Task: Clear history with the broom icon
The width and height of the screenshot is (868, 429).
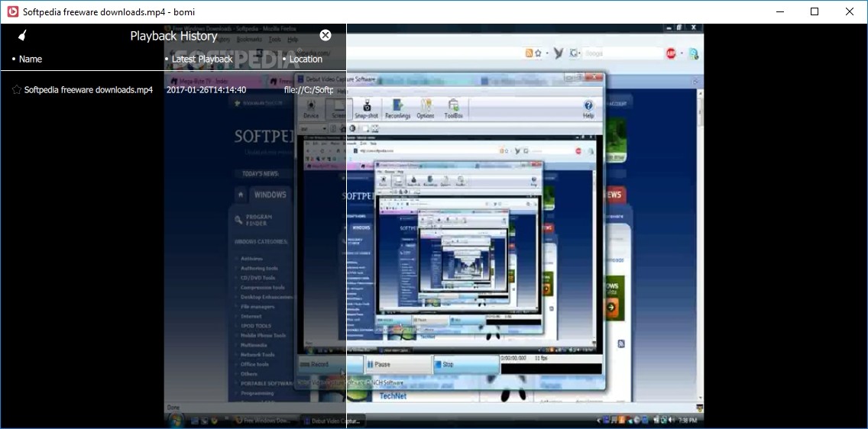Action: tap(21, 35)
